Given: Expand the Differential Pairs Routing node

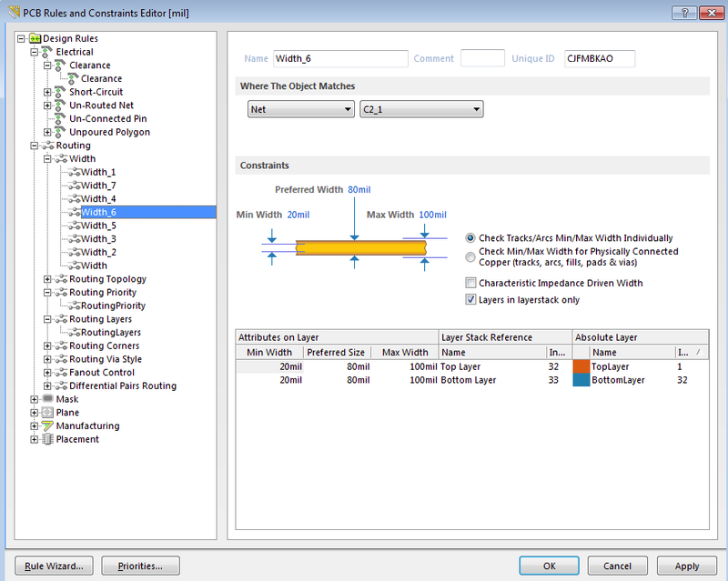Looking at the screenshot, I should (x=48, y=386).
